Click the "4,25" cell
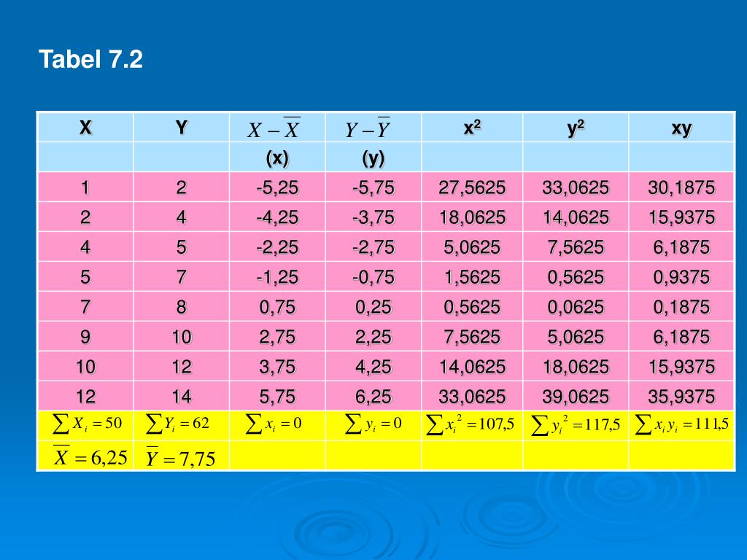Screen dimensions: 747x560 tap(373, 367)
